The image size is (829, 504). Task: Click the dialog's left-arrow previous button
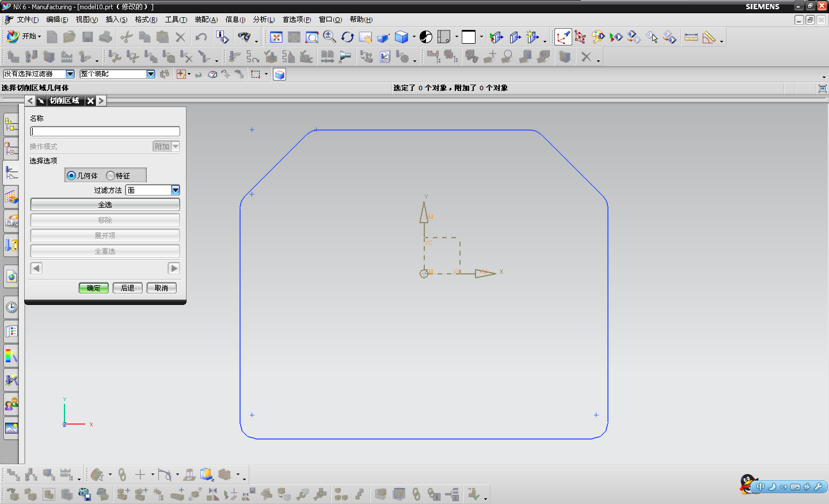pyautogui.click(x=36, y=268)
